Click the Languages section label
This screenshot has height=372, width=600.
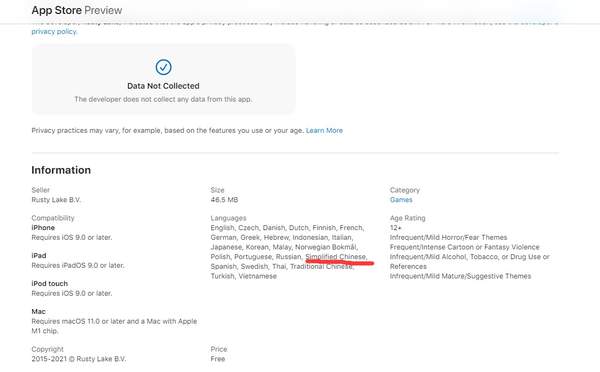click(x=228, y=218)
